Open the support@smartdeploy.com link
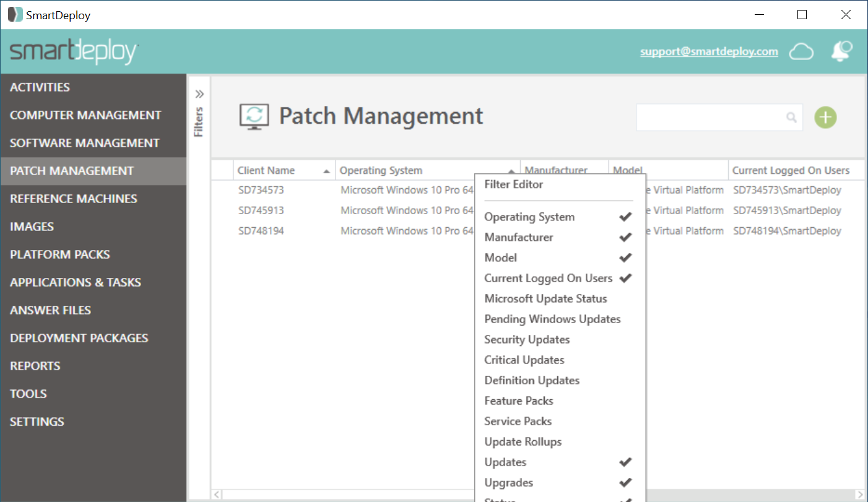This screenshot has height=502, width=868. (x=709, y=51)
